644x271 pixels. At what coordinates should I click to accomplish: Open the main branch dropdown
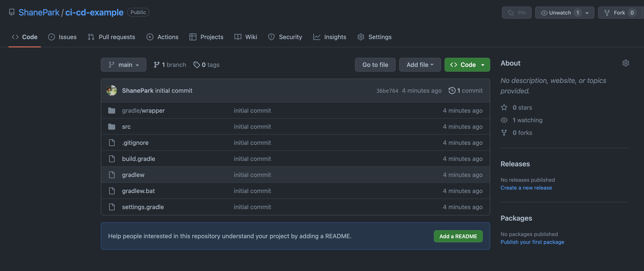[123, 65]
